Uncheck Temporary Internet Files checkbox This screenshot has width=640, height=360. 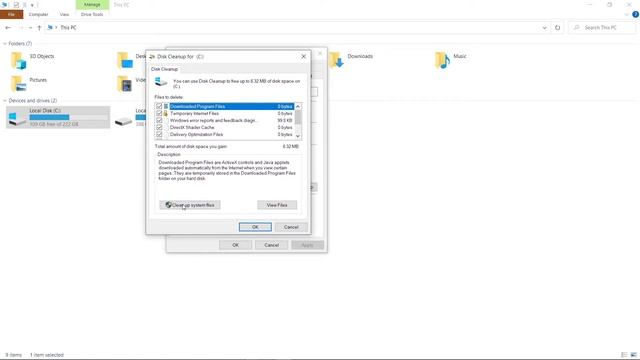coord(159,113)
